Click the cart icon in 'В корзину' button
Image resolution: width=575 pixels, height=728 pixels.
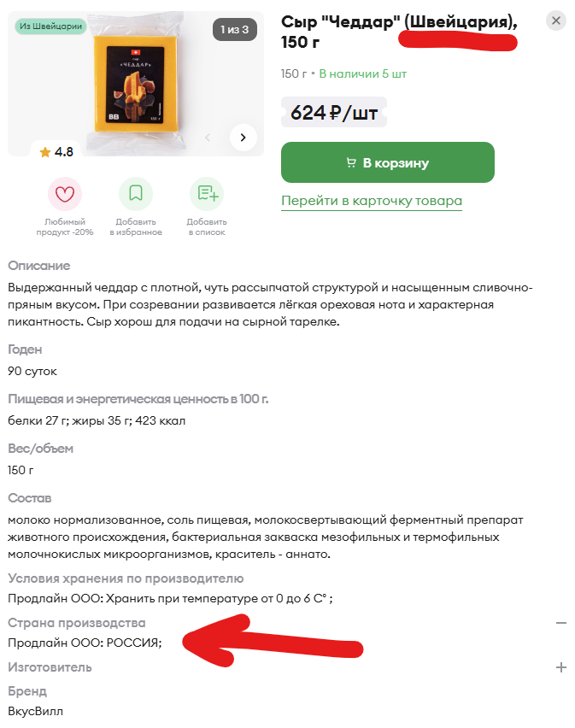pyautogui.click(x=351, y=162)
